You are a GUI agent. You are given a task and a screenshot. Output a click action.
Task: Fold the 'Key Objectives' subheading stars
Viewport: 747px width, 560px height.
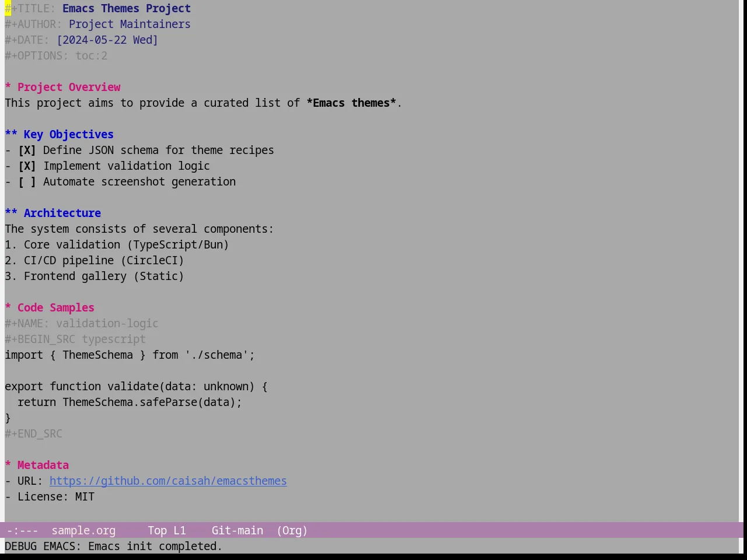tap(11, 135)
